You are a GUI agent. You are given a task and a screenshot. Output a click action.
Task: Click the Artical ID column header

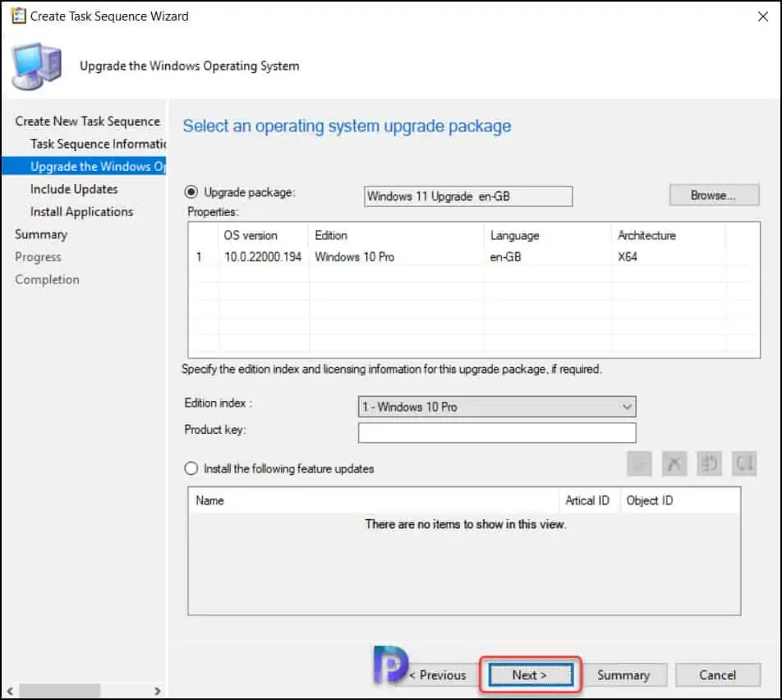tap(589, 500)
